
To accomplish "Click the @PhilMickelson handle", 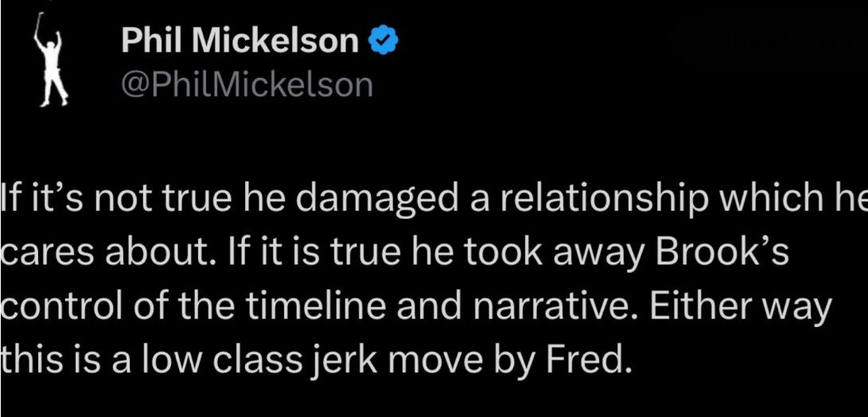I will (x=247, y=84).
